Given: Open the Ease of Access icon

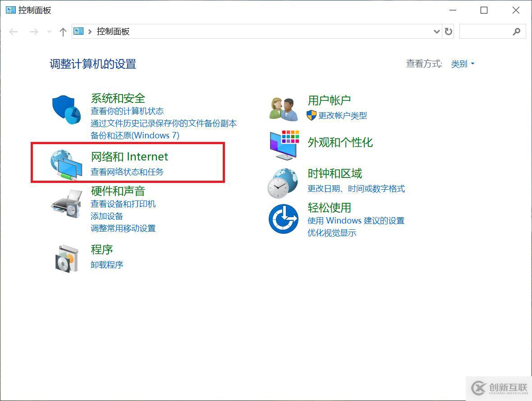Looking at the screenshot, I should coord(284,219).
